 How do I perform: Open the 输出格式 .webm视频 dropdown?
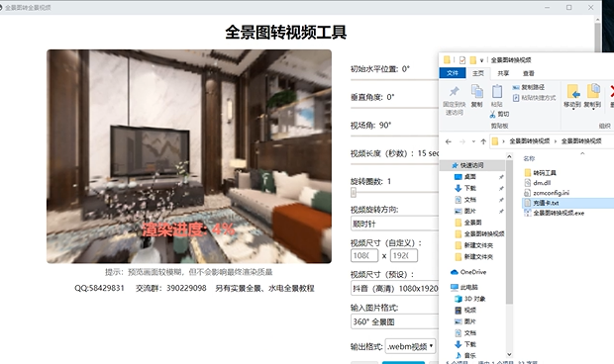tap(410, 346)
